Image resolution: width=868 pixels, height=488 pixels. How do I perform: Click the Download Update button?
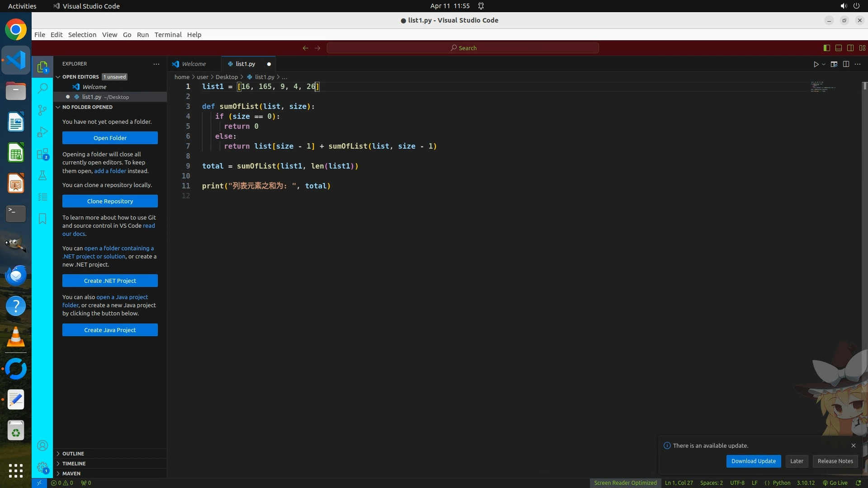[753, 461]
